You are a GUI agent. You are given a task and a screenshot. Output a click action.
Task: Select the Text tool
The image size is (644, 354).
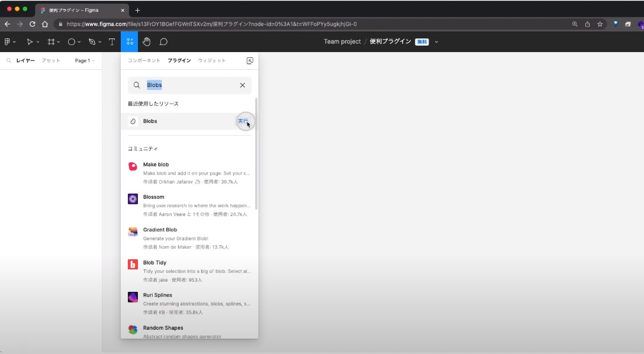(x=112, y=41)
